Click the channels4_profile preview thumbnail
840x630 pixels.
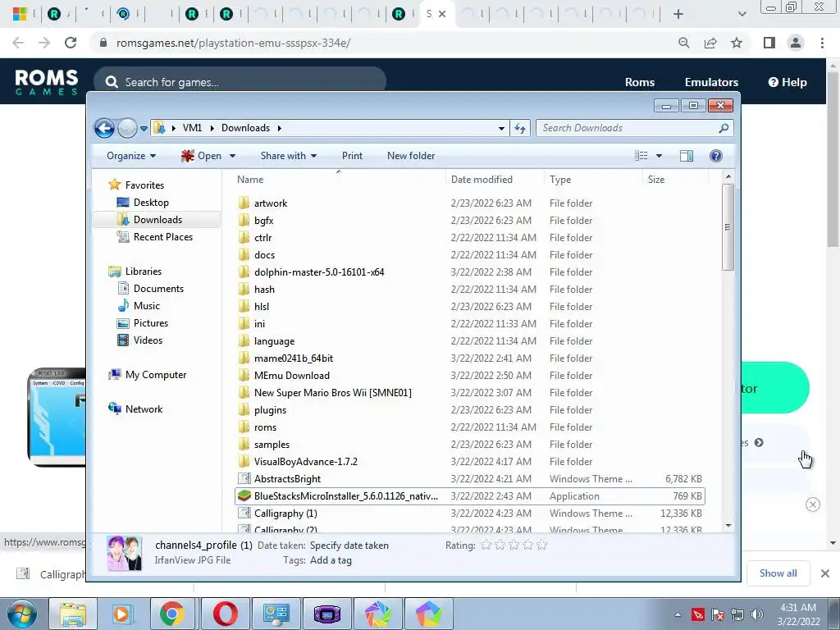125,553
